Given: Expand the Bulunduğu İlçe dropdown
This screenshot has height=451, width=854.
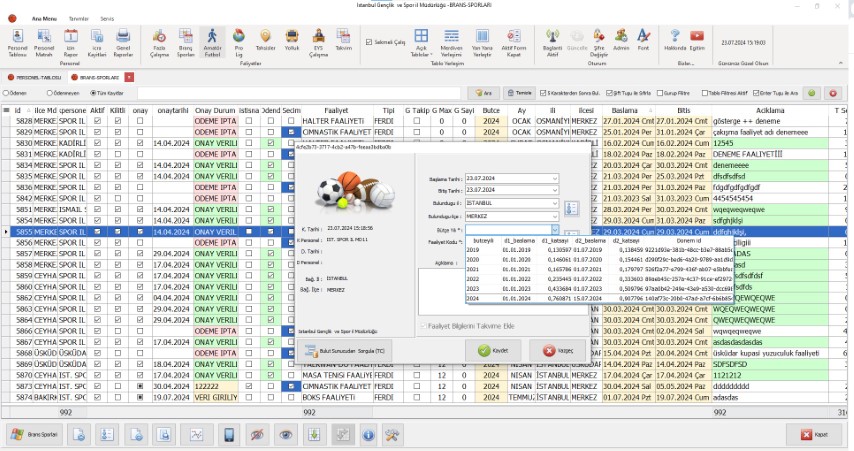Looking at the screenshot, I should (x=555, y=215).
